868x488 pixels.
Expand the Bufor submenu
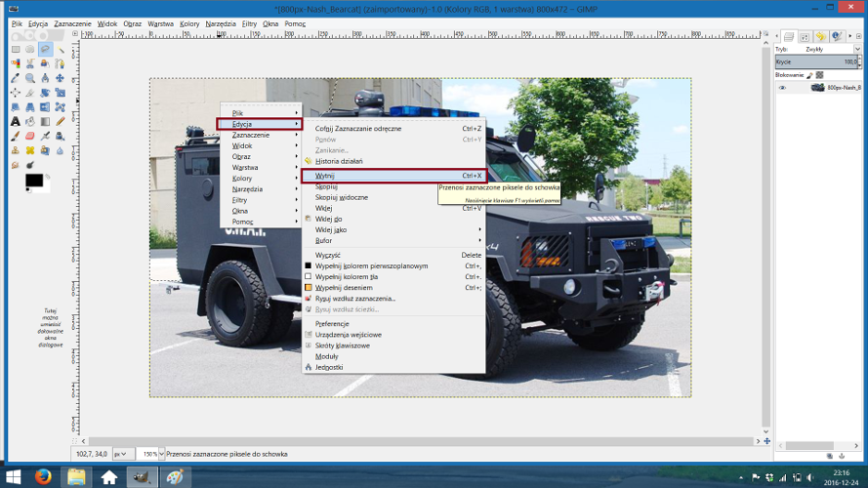[x=393, y=241]
